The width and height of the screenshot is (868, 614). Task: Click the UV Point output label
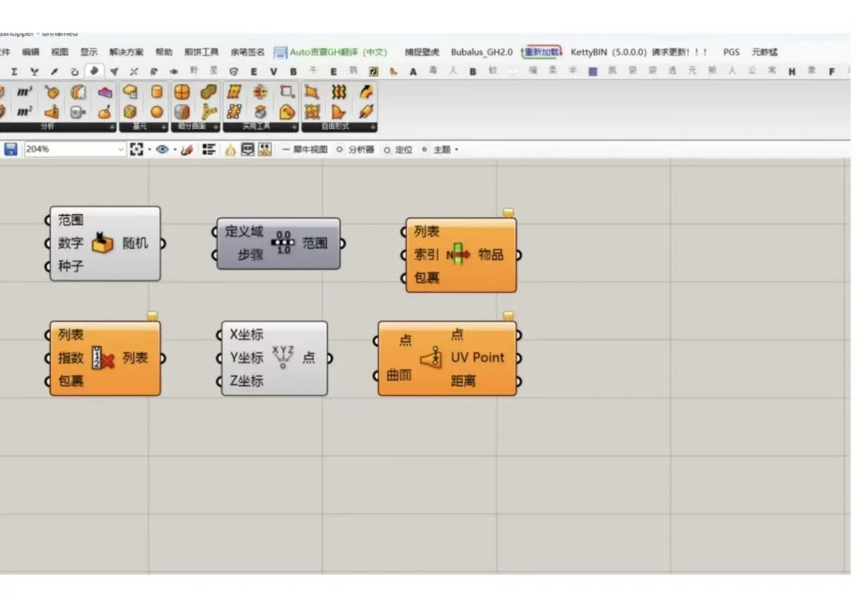point(478,357)
